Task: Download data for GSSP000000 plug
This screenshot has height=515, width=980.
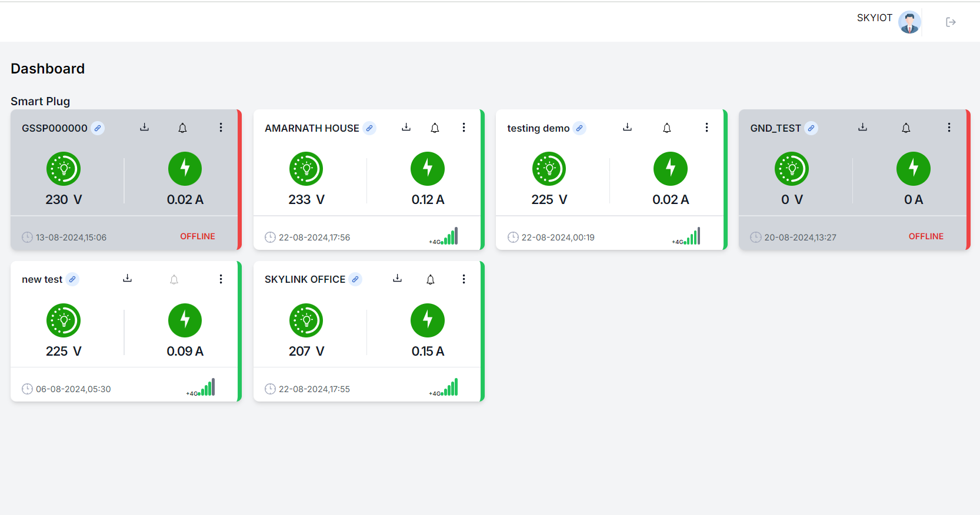Action: [x=144, y=128]
